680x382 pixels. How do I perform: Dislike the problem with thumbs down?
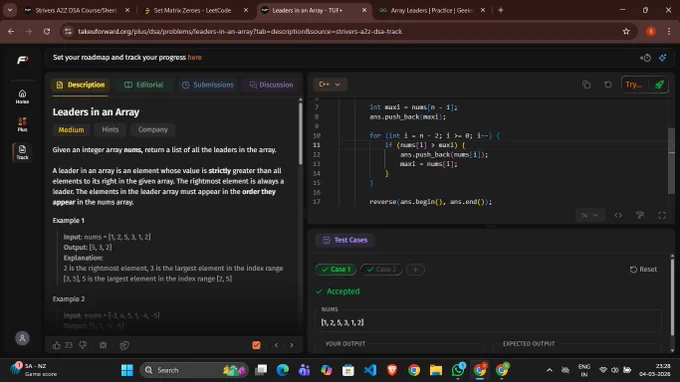(x=83, y=345)
